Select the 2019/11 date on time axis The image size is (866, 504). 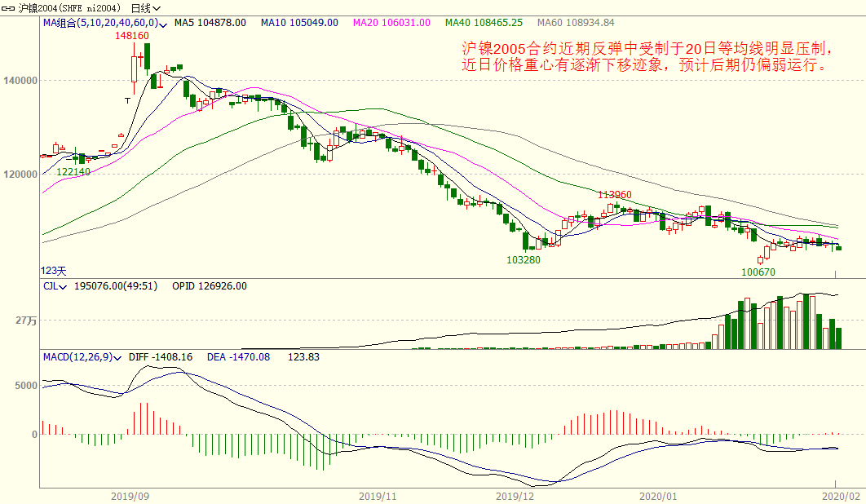[x=377, y=495]
